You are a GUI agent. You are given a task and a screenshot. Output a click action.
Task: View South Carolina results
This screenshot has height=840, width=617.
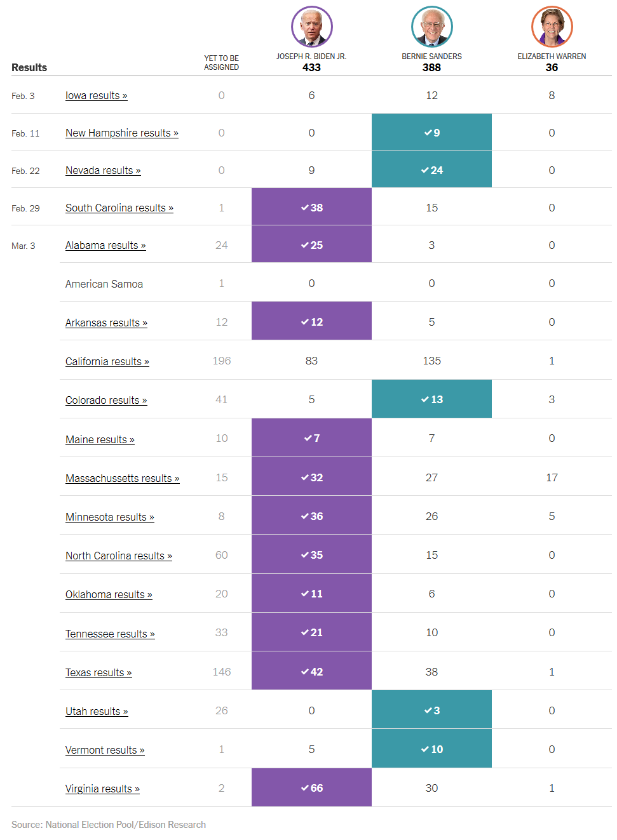point(119,208)
